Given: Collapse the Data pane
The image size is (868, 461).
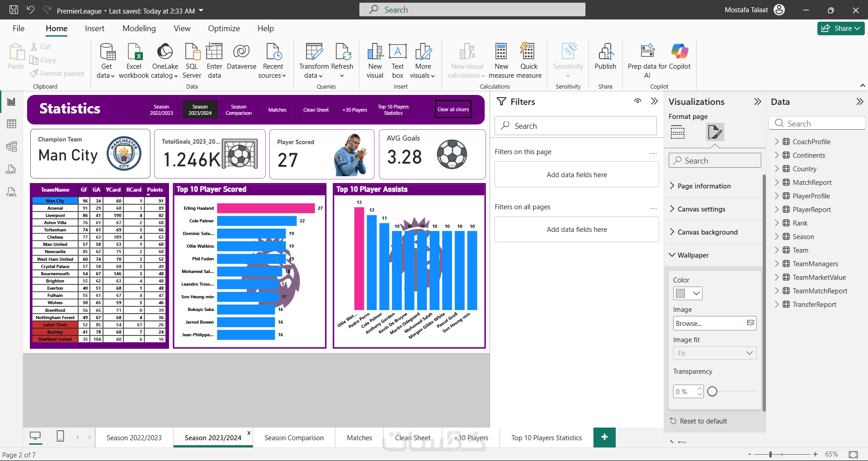Looking at the screenshot, I should click(859, 101).
